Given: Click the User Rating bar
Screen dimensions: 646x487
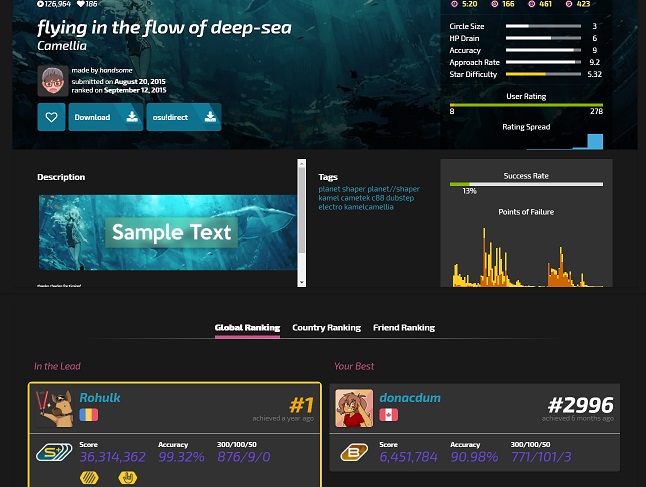Looking at the screenshot, I should click(526, 105).
